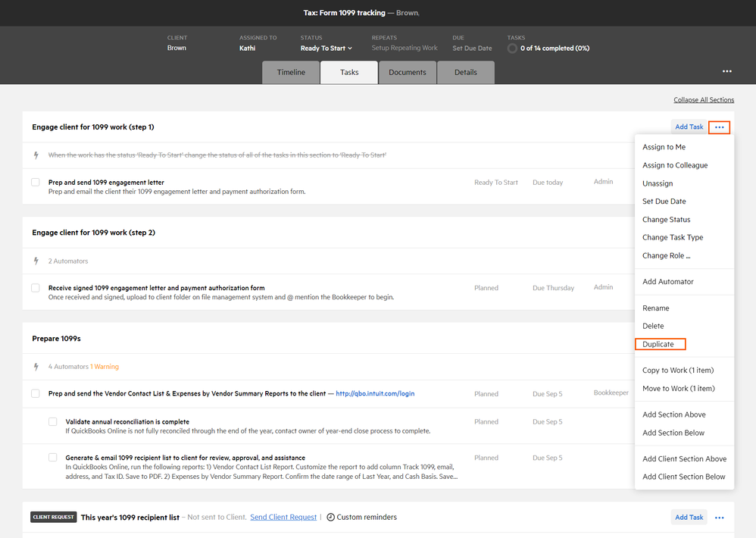Click the clock icon next to Custom reminders

click(330, 518)
